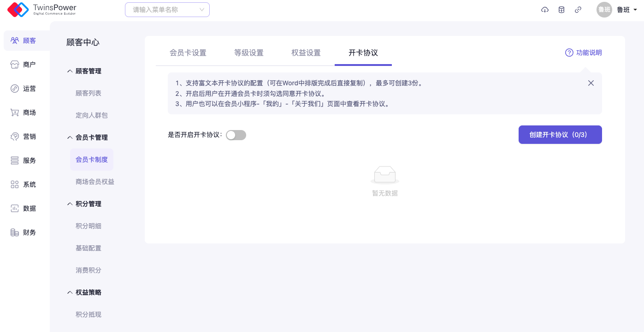Click the TwinsPower logo
The image size is (644, 332).
tap(42, 10)
